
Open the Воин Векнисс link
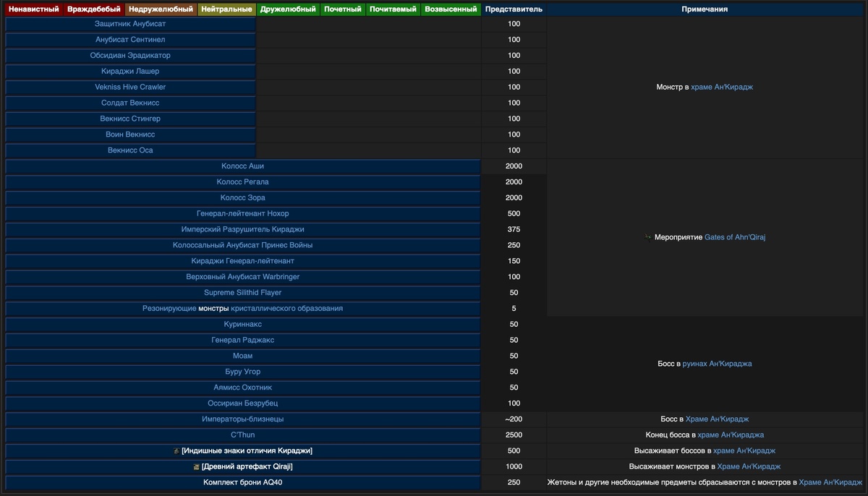click(130, 135)
